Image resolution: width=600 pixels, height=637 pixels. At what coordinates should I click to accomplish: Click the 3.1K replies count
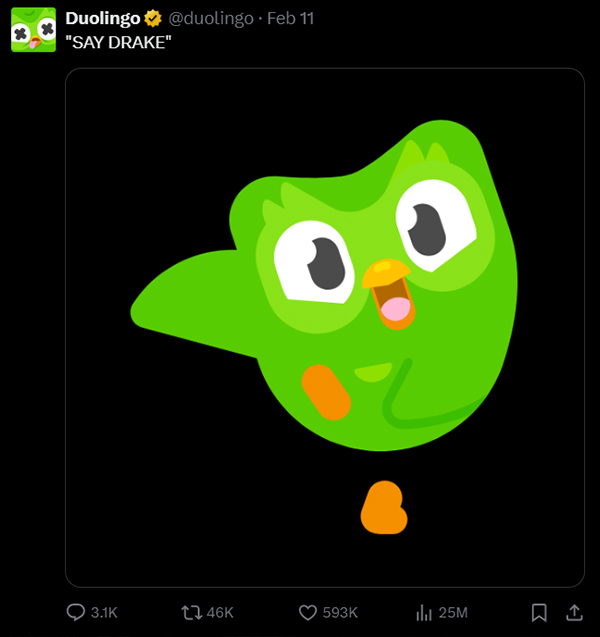coord(104,612)
